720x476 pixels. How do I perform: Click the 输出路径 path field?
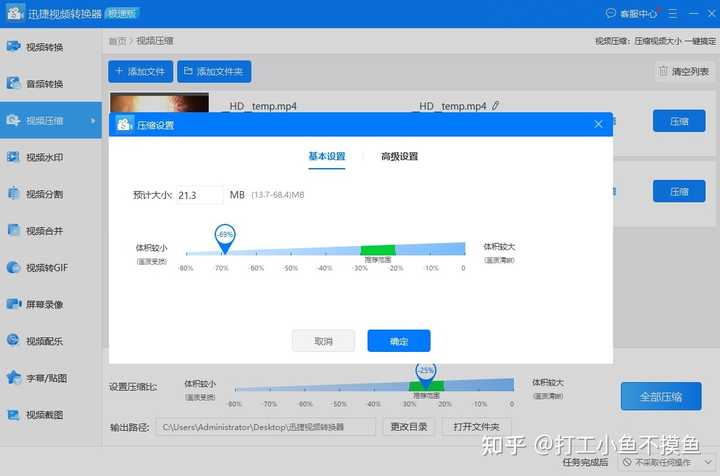coord(266,427)
